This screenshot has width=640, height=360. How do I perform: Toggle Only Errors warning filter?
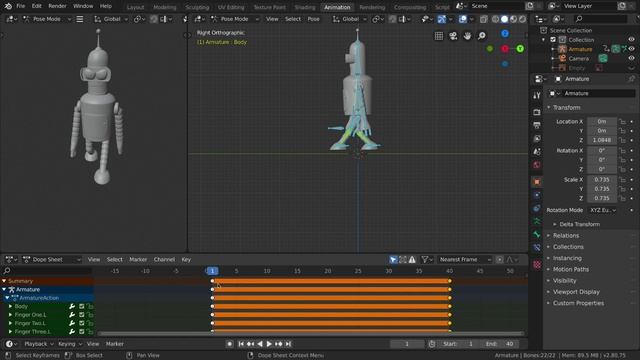coord(412,260)
